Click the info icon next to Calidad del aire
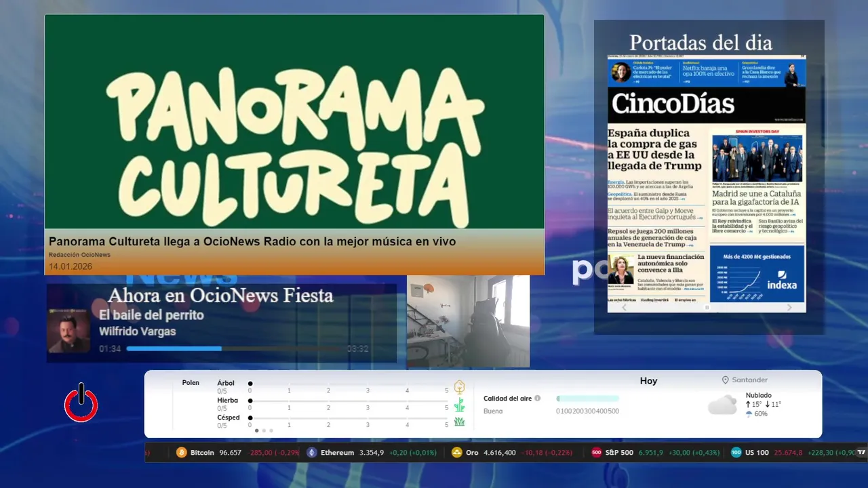This screenshot has height=488, width=868. (537, 399)
